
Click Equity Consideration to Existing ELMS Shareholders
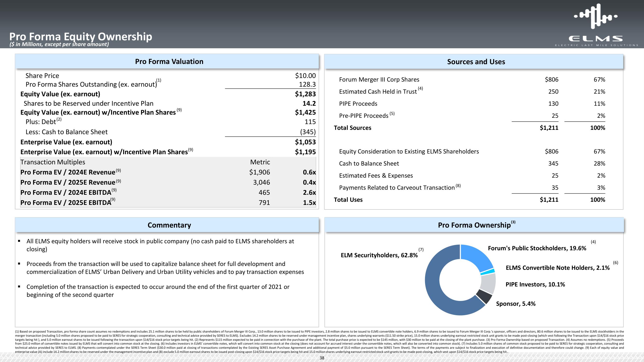[409, 151]
